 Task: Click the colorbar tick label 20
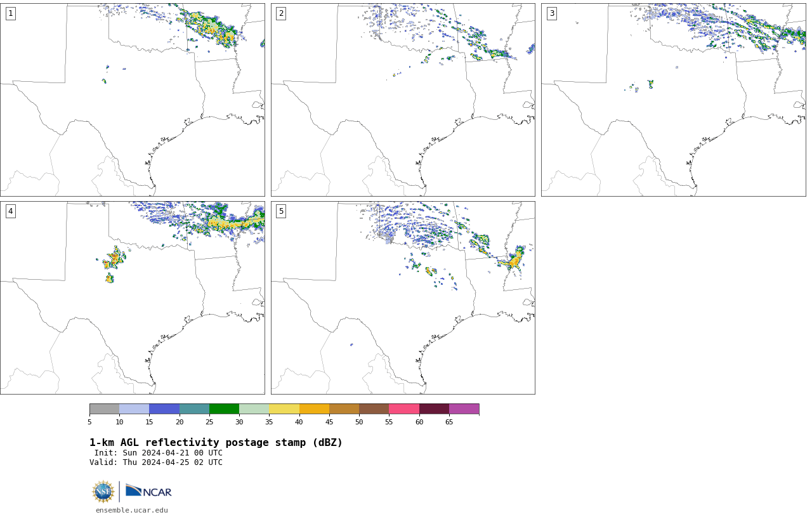point(180,422)
